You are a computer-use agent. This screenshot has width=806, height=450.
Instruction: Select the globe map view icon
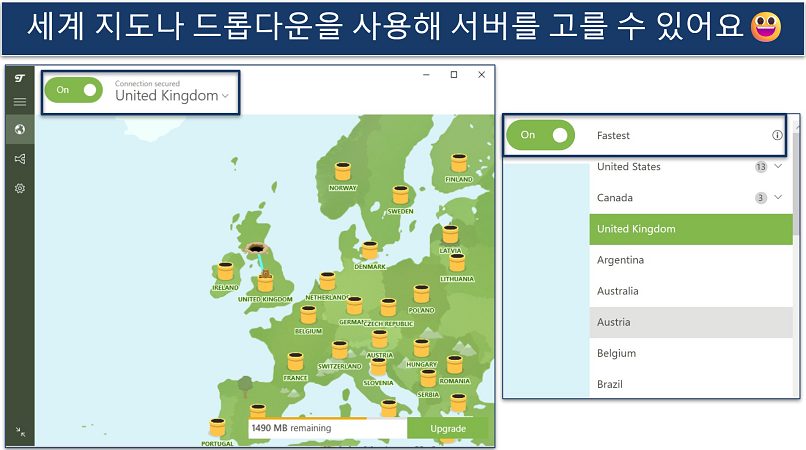click(19, 129)
